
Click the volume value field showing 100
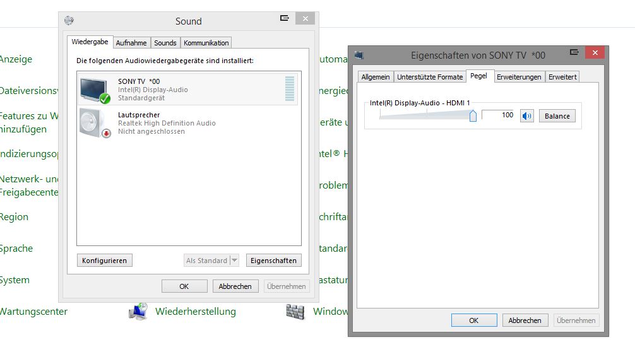point(499,115)
